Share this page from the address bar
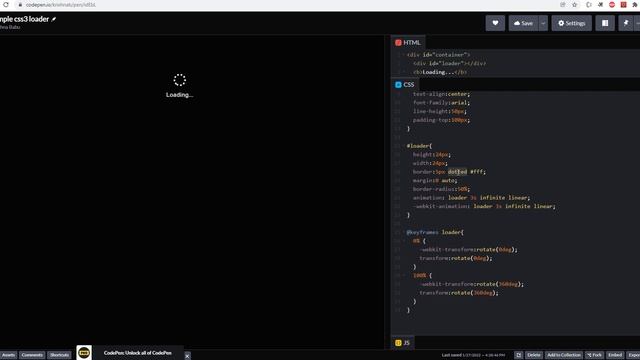 point(563,4)
